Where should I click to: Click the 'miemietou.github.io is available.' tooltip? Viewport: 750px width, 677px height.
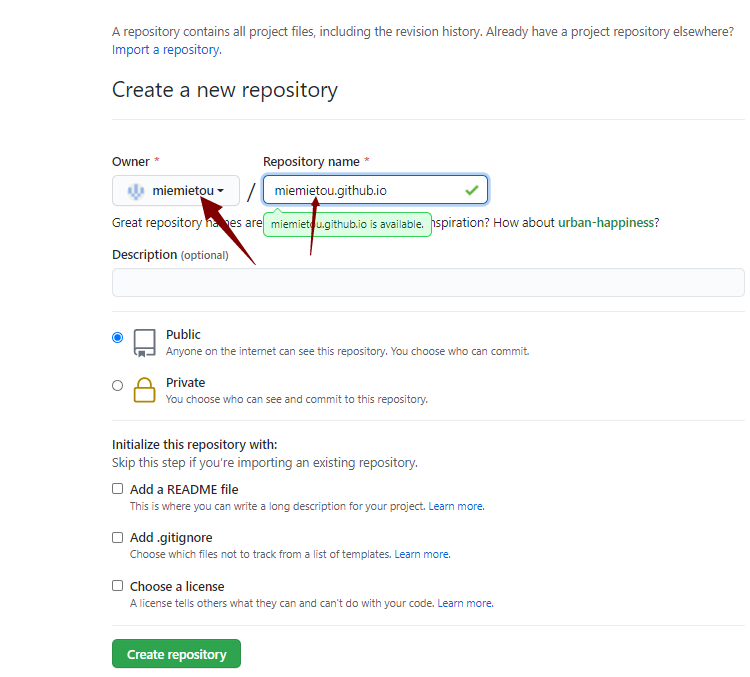coord(347,224)
